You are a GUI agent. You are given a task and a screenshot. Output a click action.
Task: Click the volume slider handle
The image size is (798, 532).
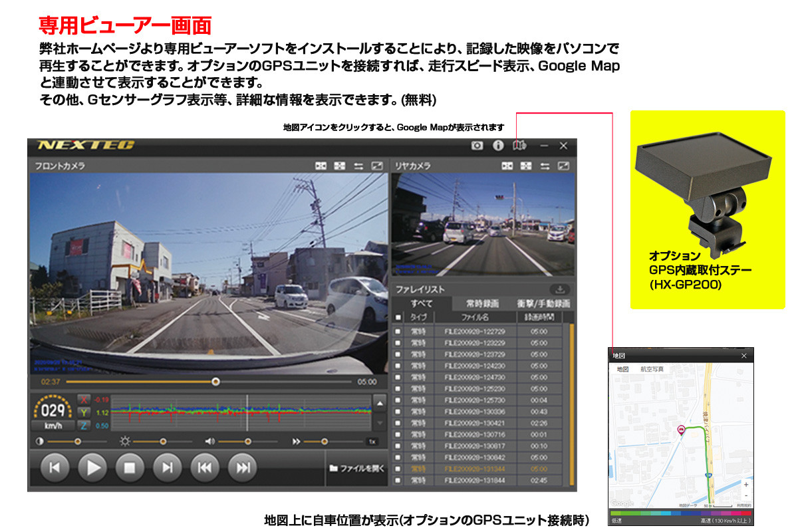tap(248, 441)
